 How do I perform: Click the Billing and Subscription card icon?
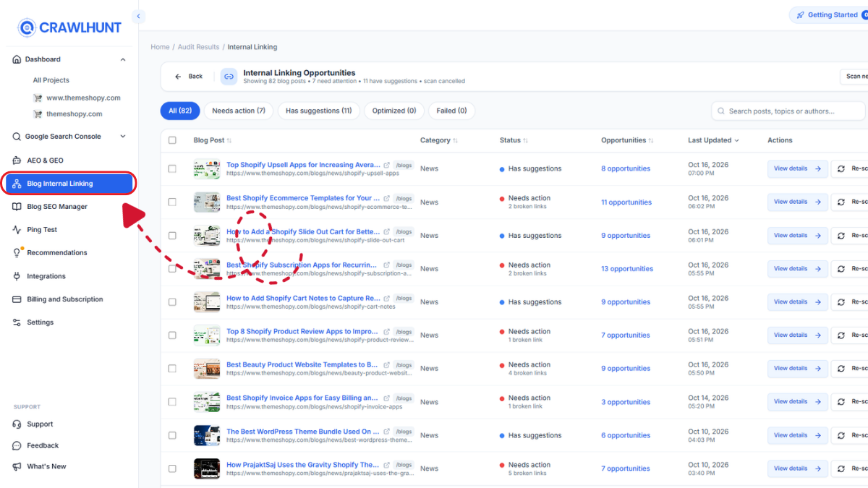coord(17,299)
